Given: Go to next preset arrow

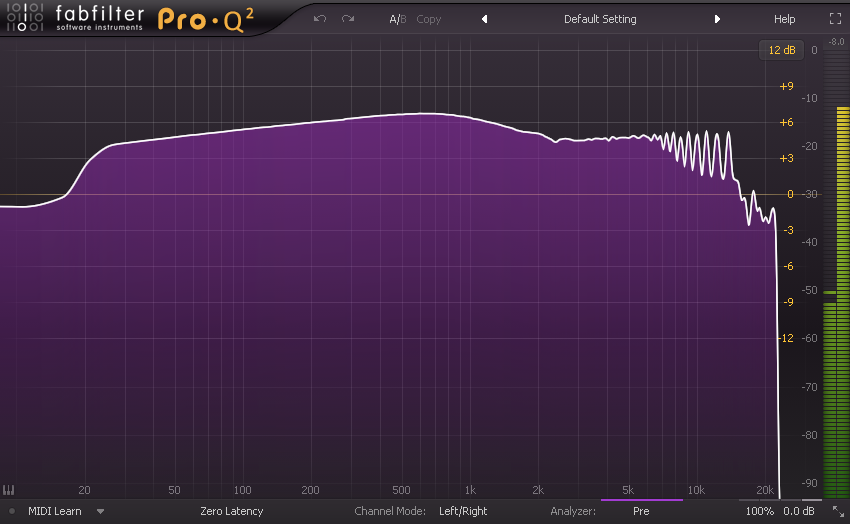Looking at the screenshot, I should click(x=717, y=19).
